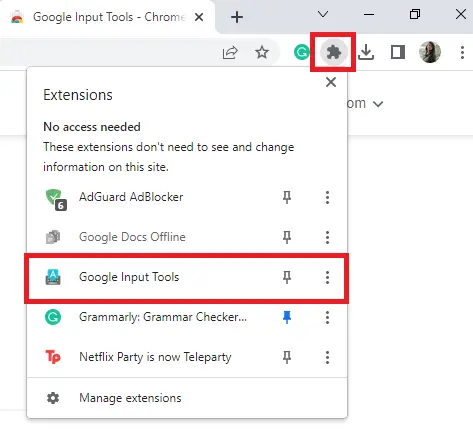Bookmark this page with the star
This screenshot has height=445, width=473.
coord(262,52)
